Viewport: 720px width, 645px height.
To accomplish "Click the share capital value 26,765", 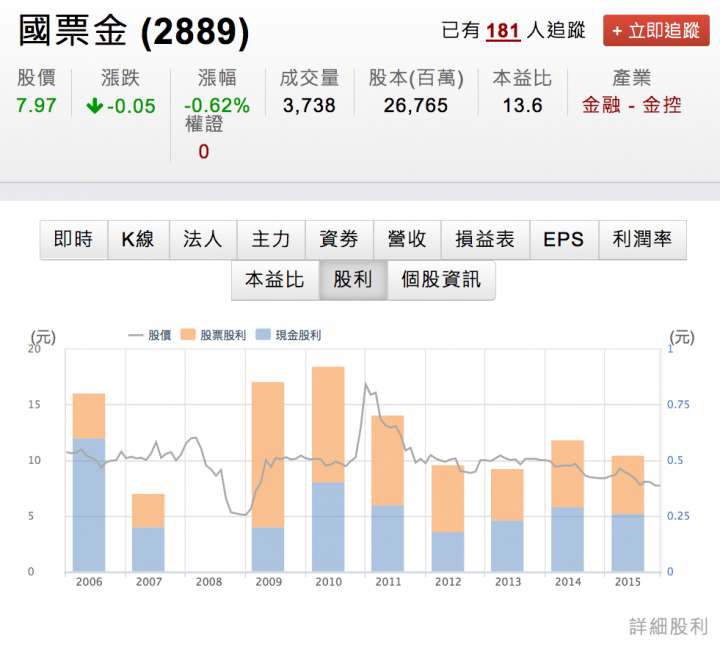I will click(x=416, y=106).
